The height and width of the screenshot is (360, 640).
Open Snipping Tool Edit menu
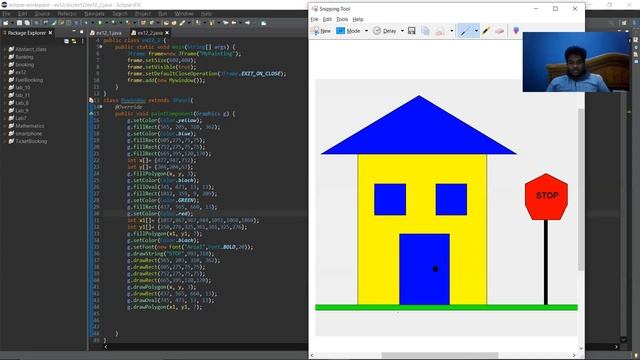[x=327, y=19]
